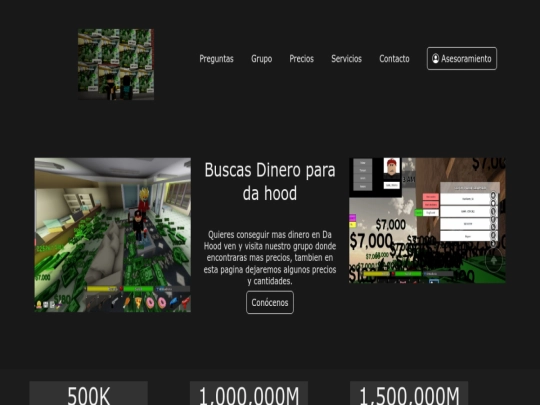540x405 pixels.
Task: Click the user icon in Asesoramiento
Action: click(x=435, y=59)
